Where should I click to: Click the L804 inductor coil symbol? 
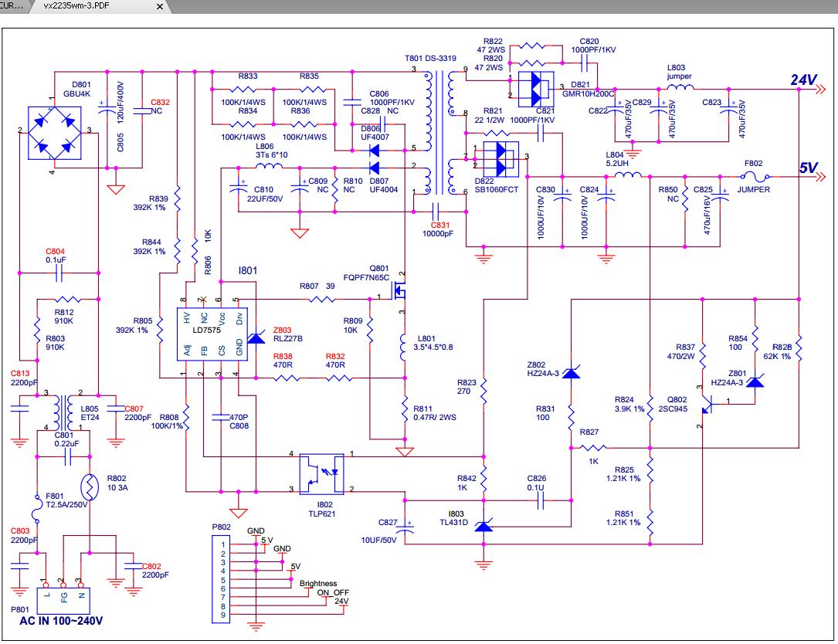click(628, 175)
